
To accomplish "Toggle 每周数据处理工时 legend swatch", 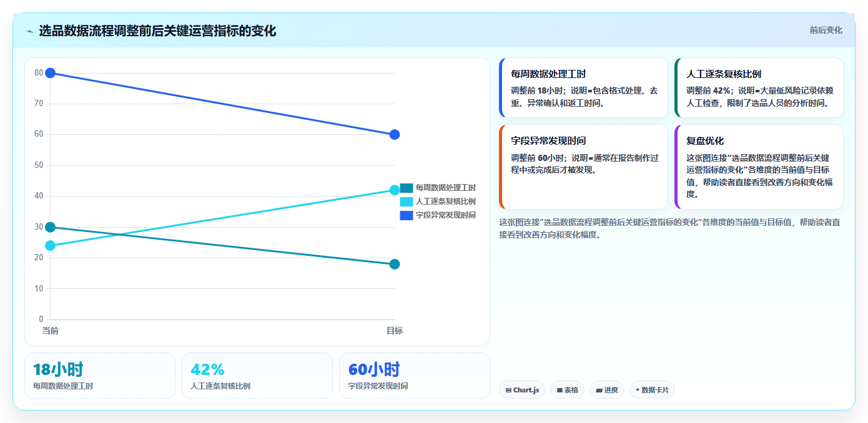I will (x=406, y=188).
